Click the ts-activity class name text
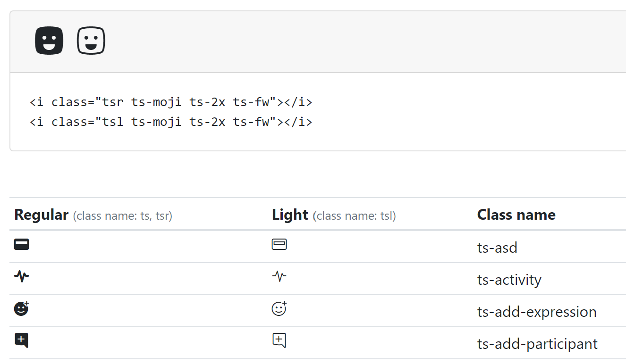The height and width of the screenshot is (364, 626). click(509, 280)
